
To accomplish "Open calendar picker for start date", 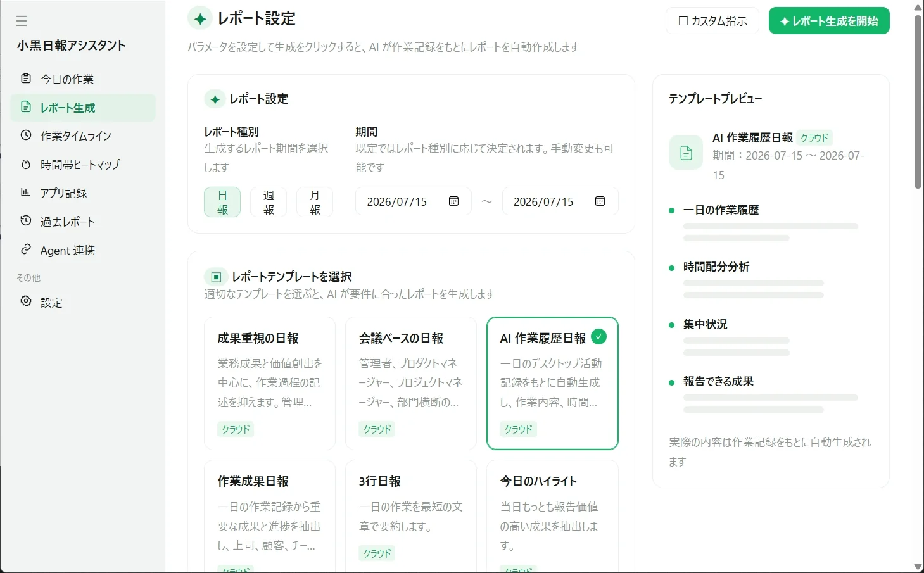I will click(x=453, y=201).
